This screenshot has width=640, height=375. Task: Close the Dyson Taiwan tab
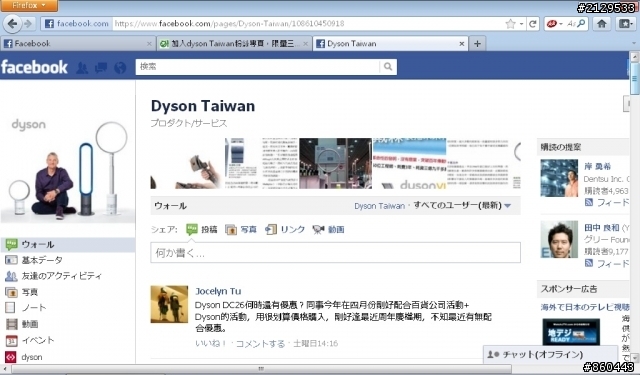tap(462, 44)
